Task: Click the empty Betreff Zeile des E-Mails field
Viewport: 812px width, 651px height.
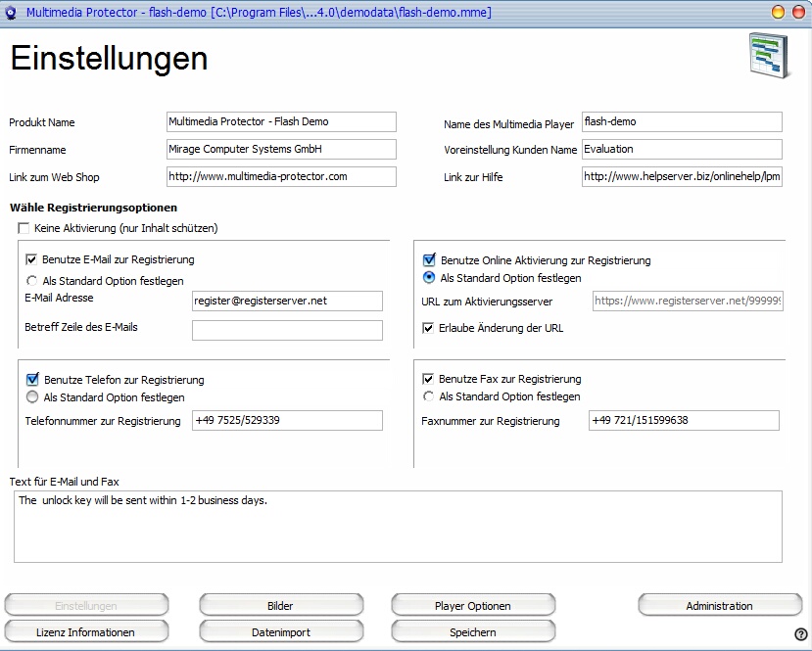Action: (x=287, y=330)
